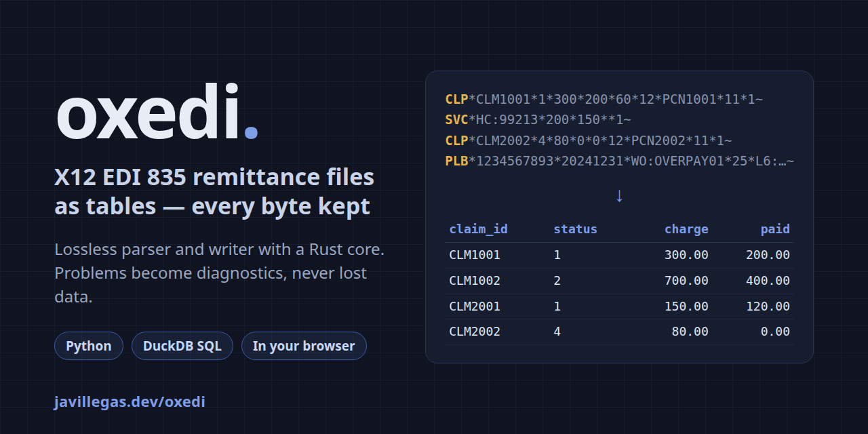This screenshot has height=434, width=868.
Task: Select the status column header
Action: point(575,229)
